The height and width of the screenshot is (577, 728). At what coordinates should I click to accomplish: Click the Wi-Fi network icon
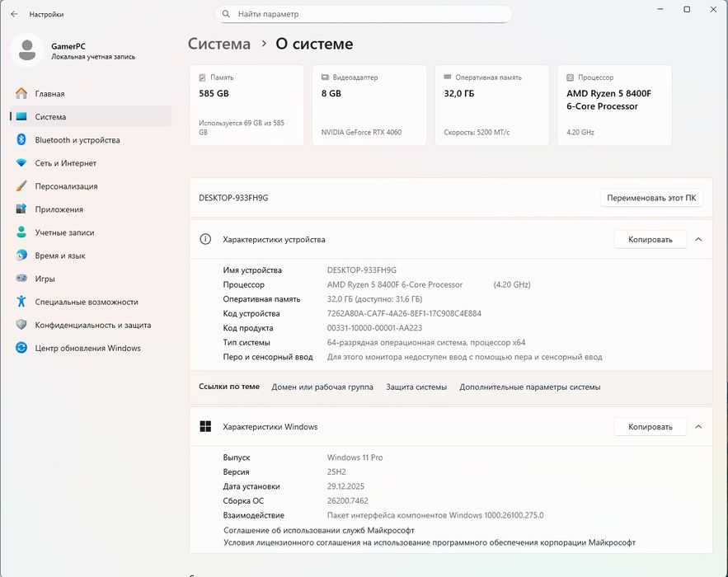[21, 163]
